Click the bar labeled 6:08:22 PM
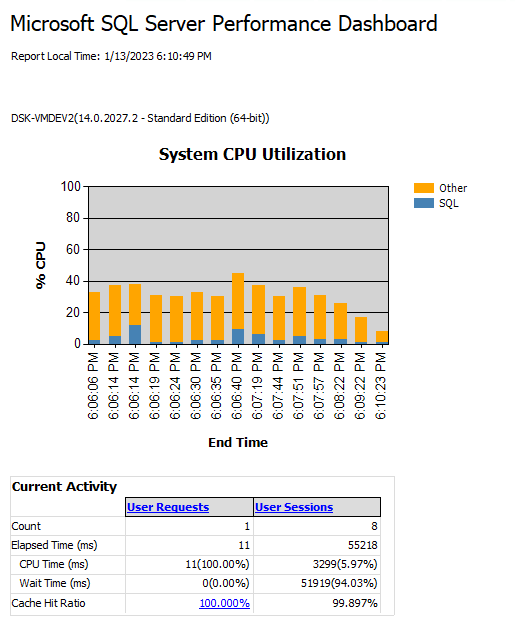This screenshot has width=515, height=640. coord(340,323)
